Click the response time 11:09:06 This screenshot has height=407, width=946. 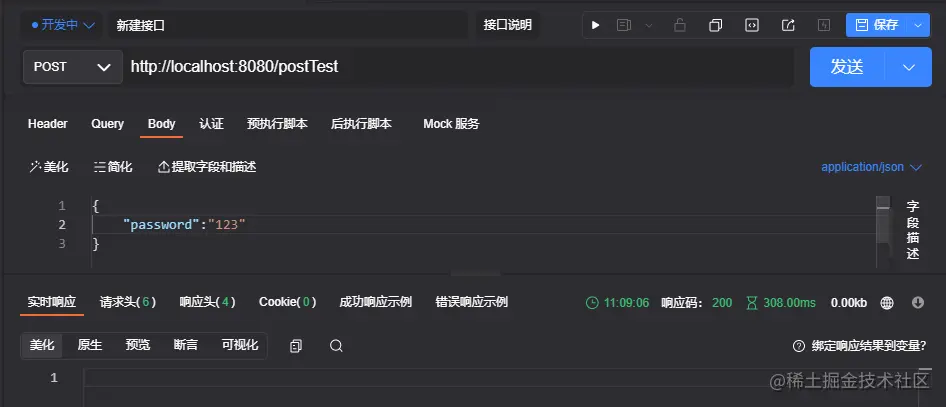618,303
